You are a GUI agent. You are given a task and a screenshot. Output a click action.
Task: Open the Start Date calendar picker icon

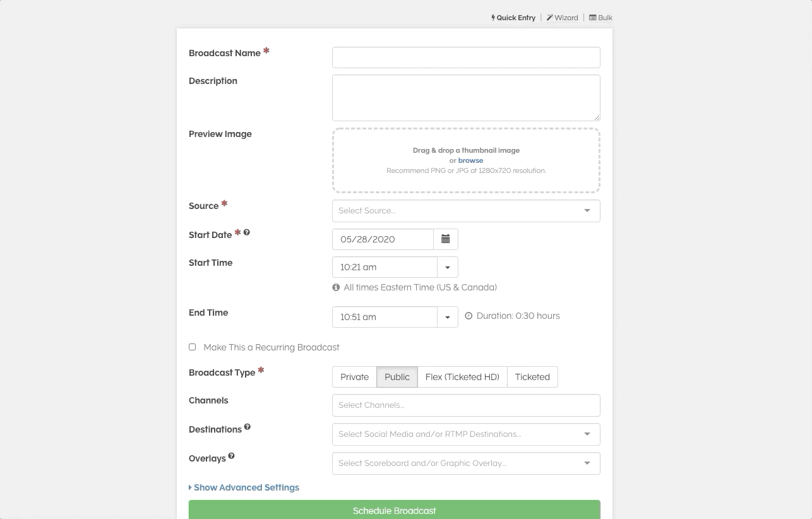click(445, 239)
